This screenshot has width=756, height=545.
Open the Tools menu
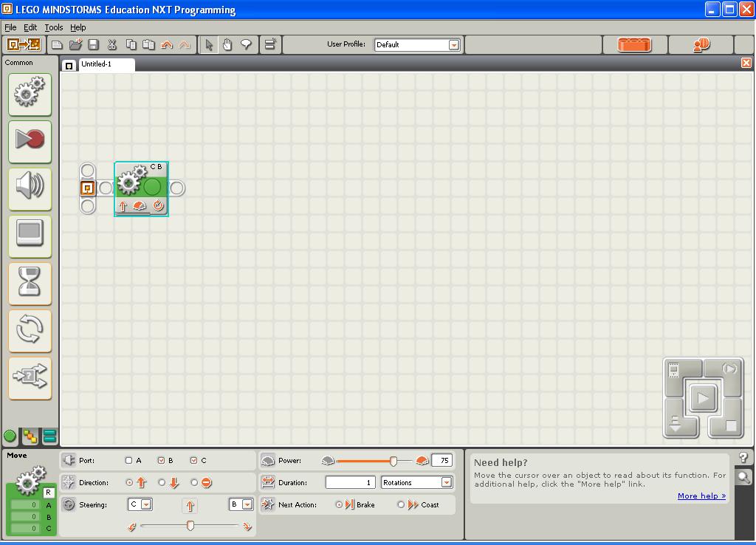53,27
